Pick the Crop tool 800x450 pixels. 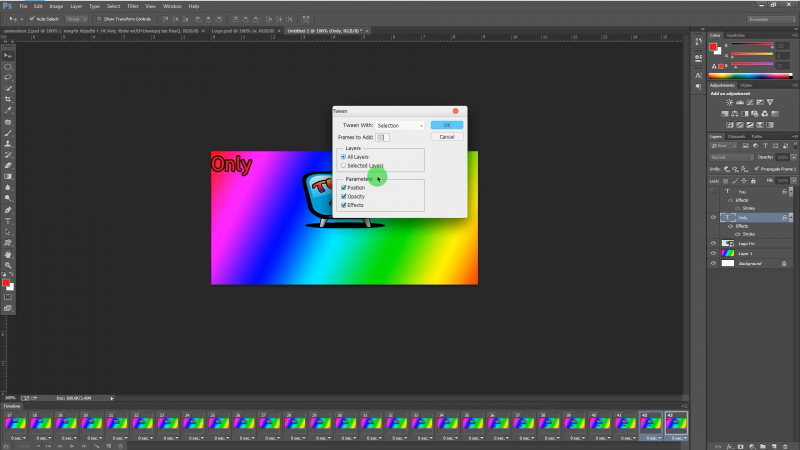8,99
